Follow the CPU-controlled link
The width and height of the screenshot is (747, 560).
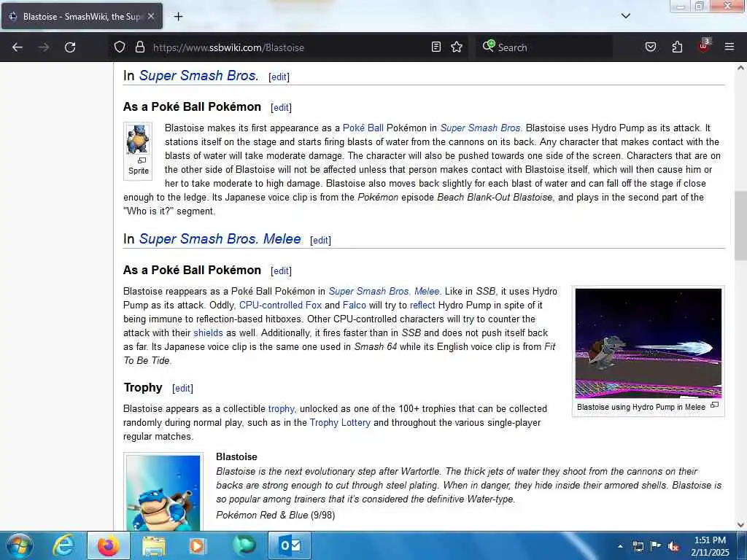[x=271, y=305]
